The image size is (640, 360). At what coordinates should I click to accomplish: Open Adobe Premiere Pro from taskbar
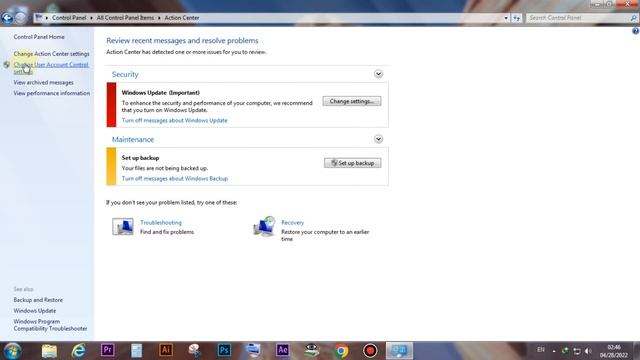pyautogui.click(x=108, y=350)
